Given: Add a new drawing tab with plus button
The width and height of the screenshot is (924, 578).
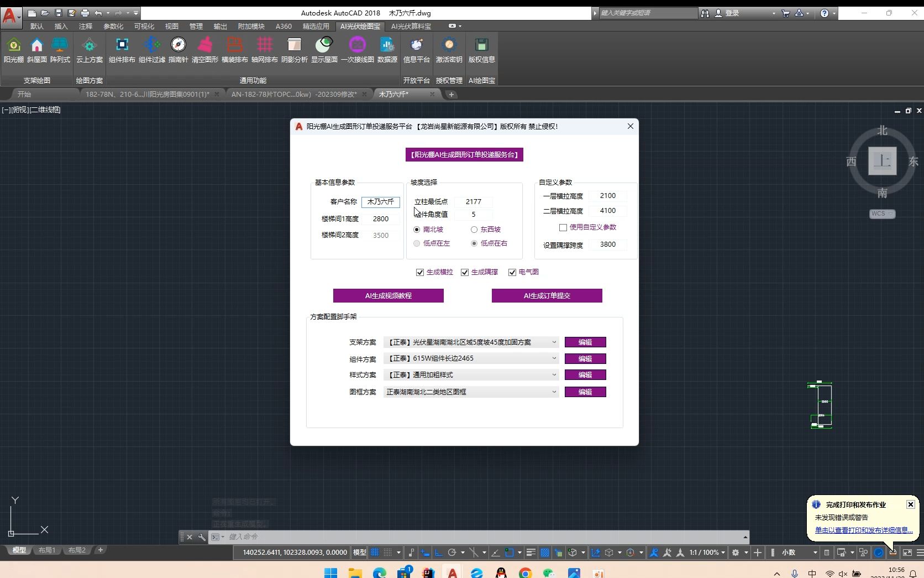Looking at the screenshot, I should tap(452, 95).
